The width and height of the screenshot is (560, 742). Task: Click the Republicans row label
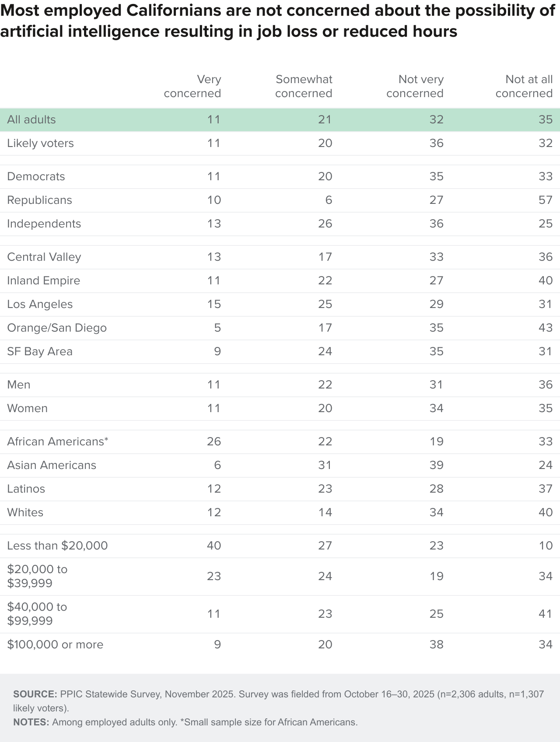(39, 200)
